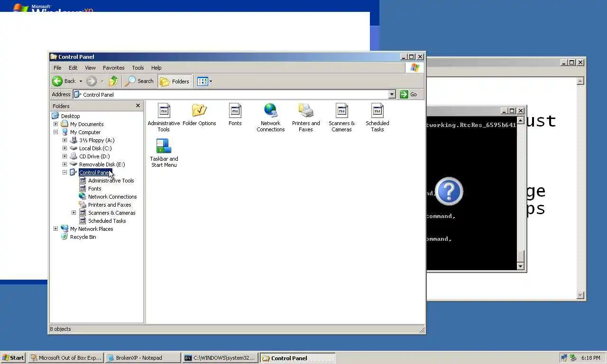Select Removable Disk (E:) in the tree
This screenshot has height=364, width=607.
(102, 164)
